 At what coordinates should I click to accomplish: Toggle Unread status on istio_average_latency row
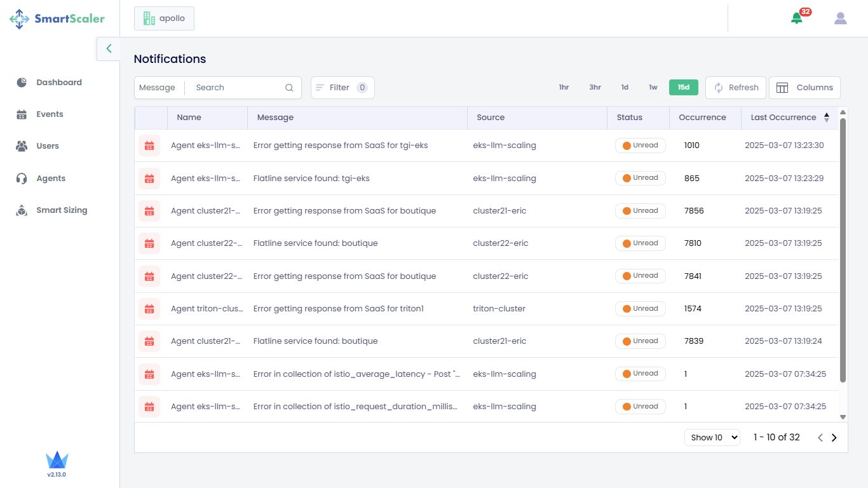[x=641, y=374]
